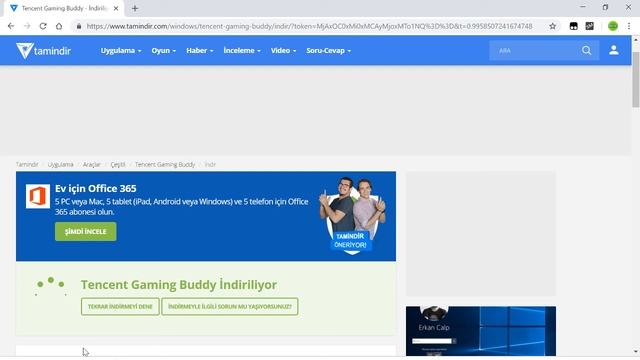Expand the Oyun dropdown menu
This screenshot has width=640, height=360.
(164, 51)
